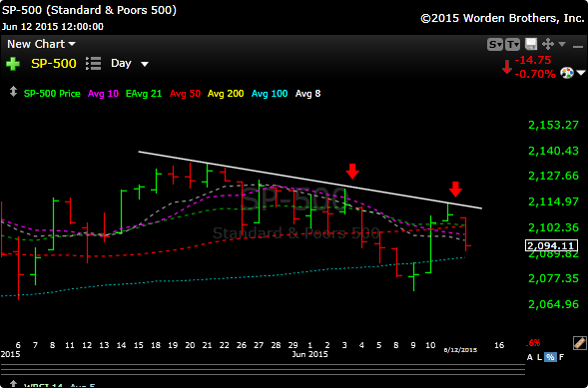
Task: Click the Avg 100 legend label
Action: pos(270,94)
